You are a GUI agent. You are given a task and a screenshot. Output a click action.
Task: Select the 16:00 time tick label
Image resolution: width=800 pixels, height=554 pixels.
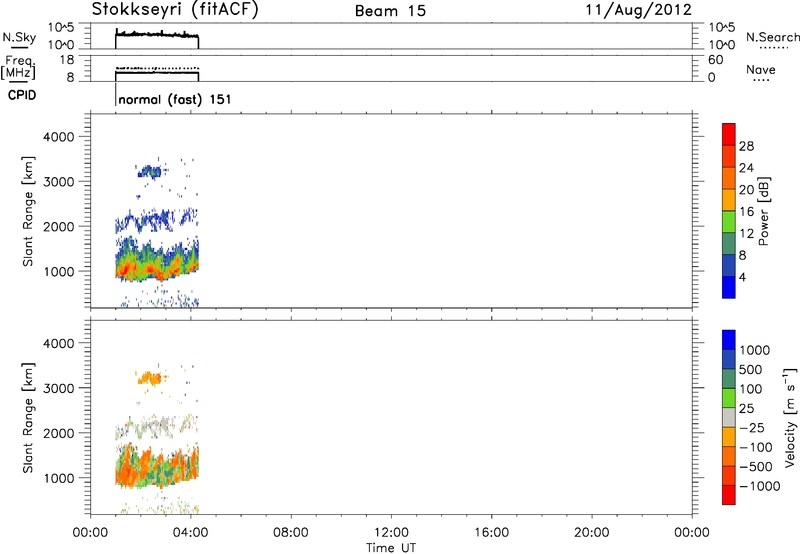click(x=491, y=533)
